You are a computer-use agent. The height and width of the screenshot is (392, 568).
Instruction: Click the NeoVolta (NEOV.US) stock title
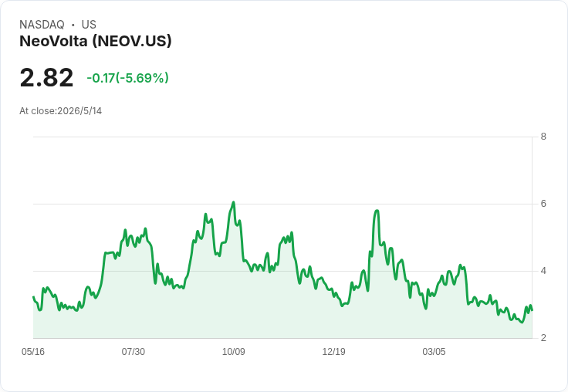click(95, 42)
